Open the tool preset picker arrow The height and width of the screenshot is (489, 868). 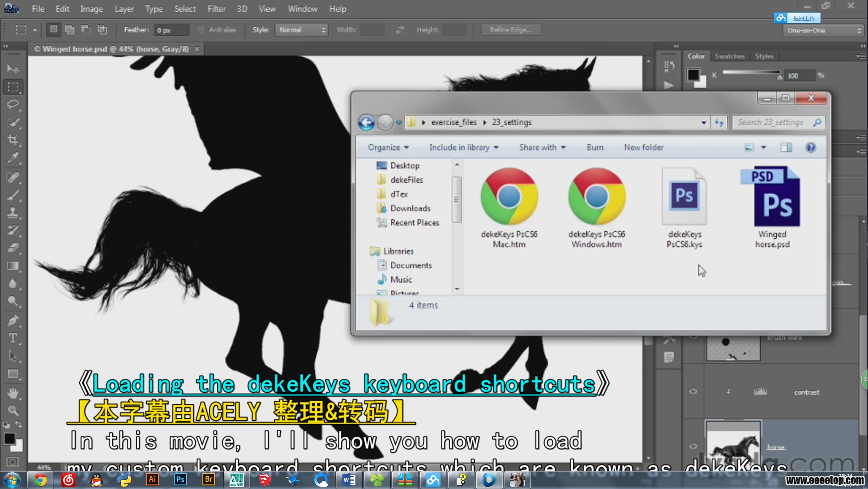pyautogui.click(x=35, y=30)
